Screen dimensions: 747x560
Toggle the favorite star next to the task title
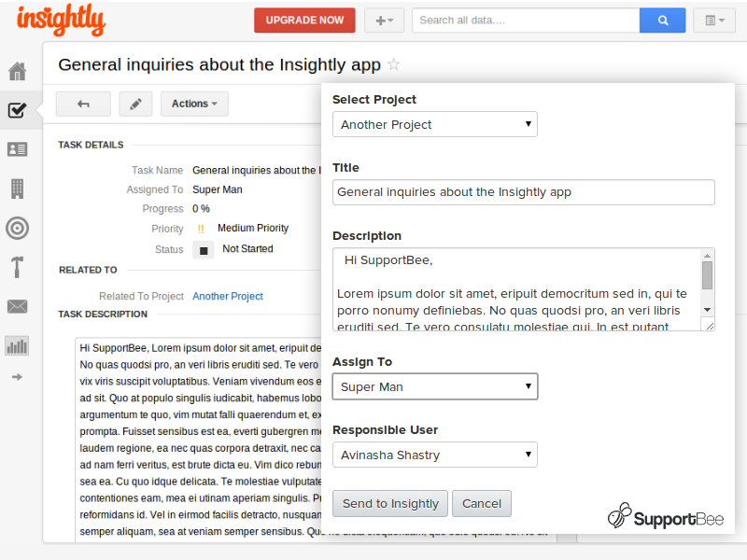(393, 66)
